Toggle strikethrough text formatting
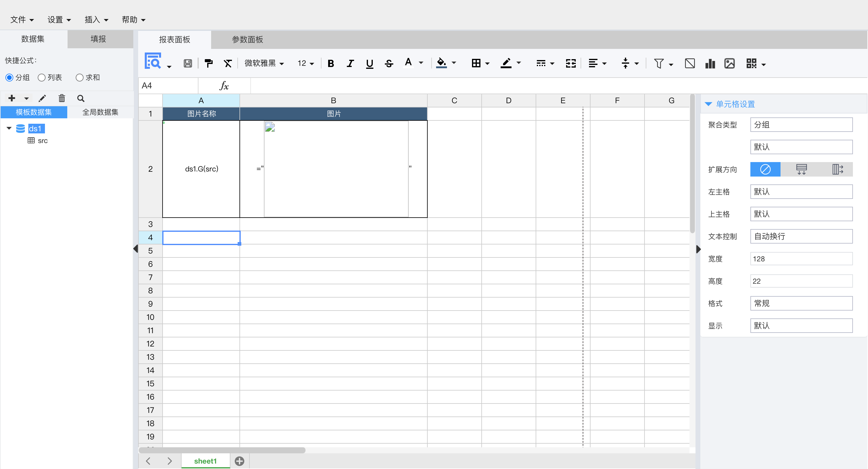This screenshot has height=469, width=868. coord(389,63)
